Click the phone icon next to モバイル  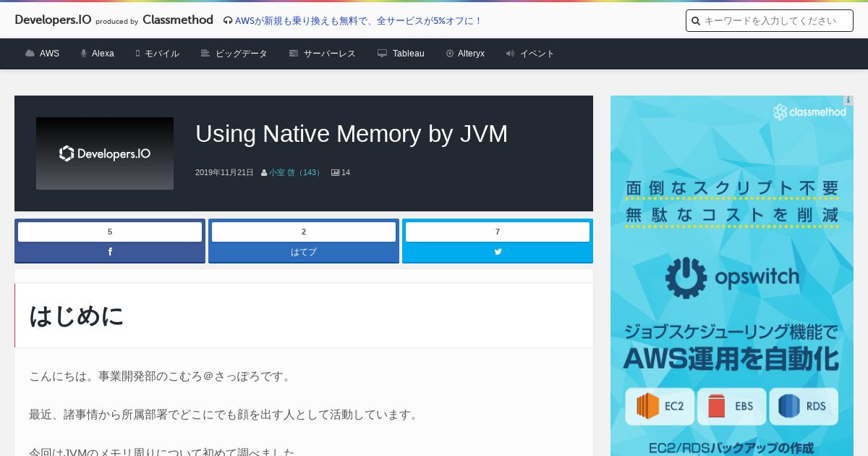coord(137,54)
